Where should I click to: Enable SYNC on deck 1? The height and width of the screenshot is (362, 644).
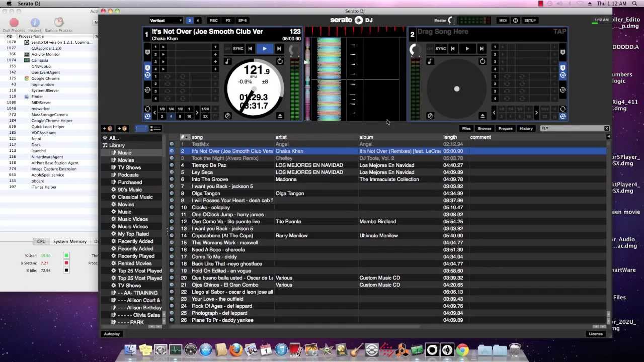click(x=238, y=49)
